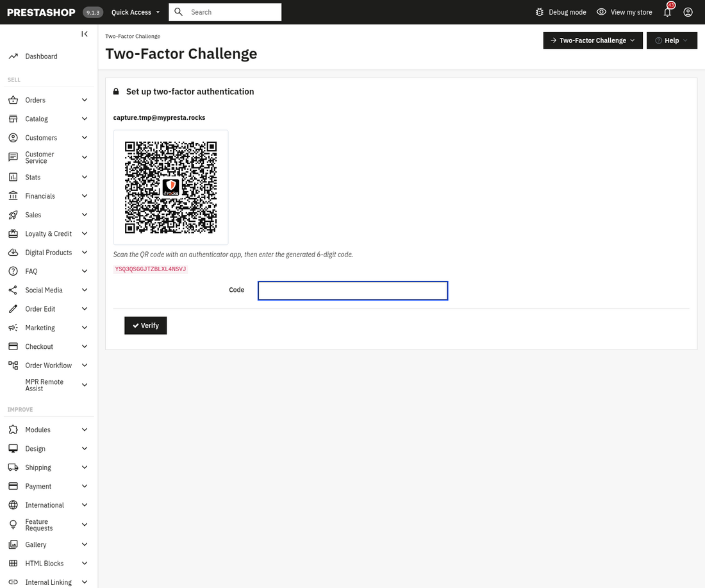Collapse the sidebar navigation menu
Image resolution: width=705 pixels, height=588 pixels.
[x=85, y=34]
